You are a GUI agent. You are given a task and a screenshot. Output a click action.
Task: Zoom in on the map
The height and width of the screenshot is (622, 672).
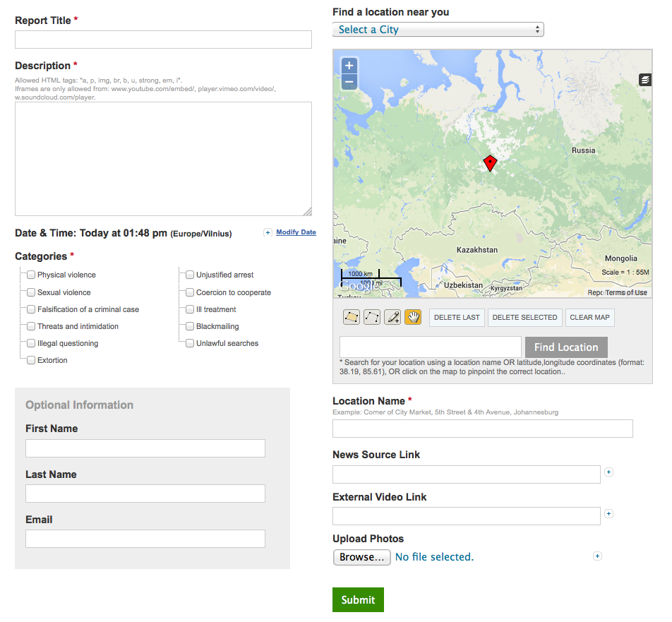(349, 66)
